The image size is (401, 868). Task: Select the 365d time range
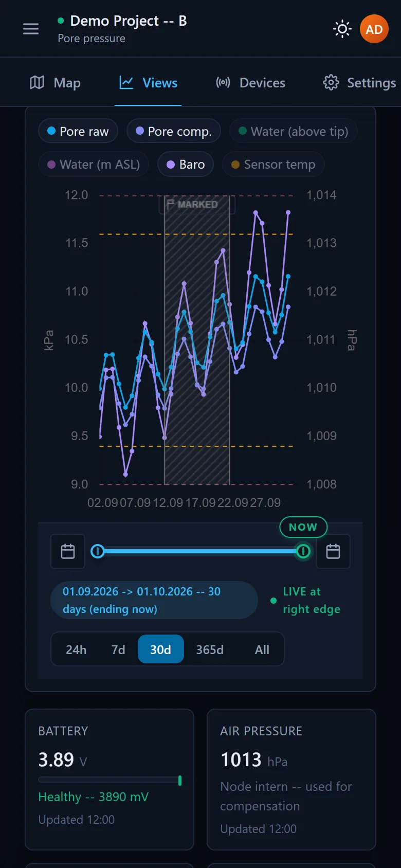(210, 649)
